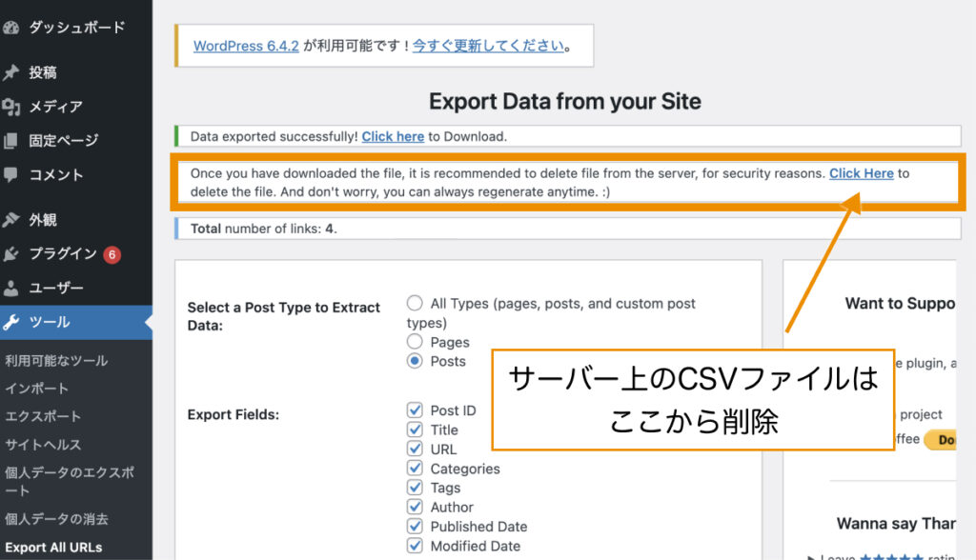Click here to download exported data

393,136
